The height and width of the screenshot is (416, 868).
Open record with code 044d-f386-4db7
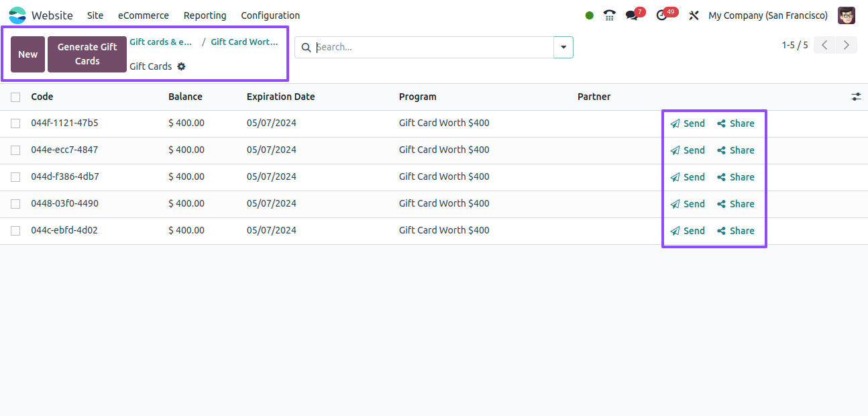[65, 177]
